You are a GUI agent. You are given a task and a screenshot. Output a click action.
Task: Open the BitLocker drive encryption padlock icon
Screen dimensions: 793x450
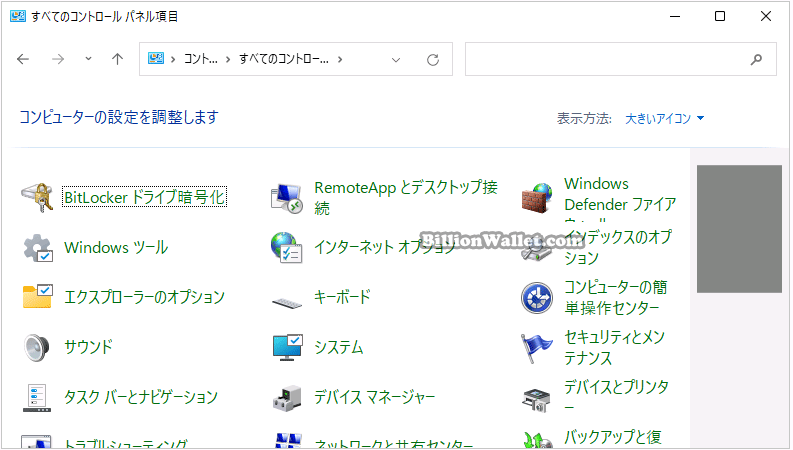pos(37,197)
